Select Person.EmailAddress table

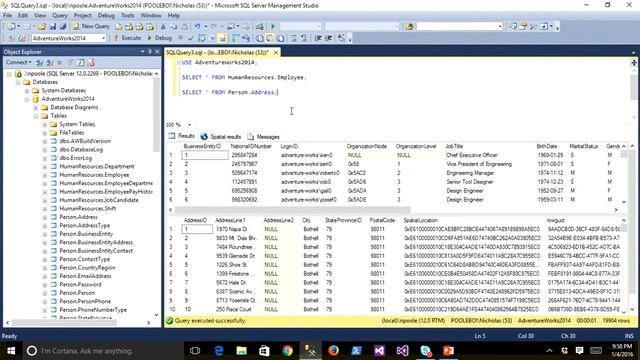pyautogui.click(x=85, y=276)
